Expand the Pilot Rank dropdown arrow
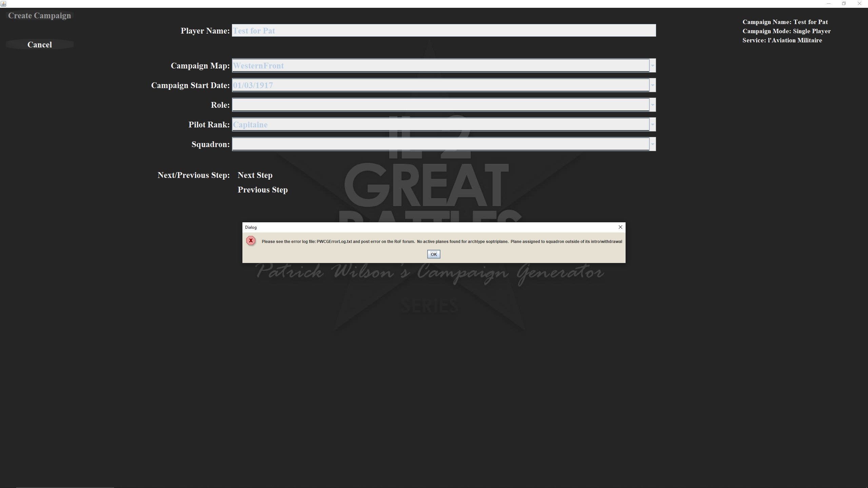The height and width of the screenshot is (488, 868). [652, 125]
